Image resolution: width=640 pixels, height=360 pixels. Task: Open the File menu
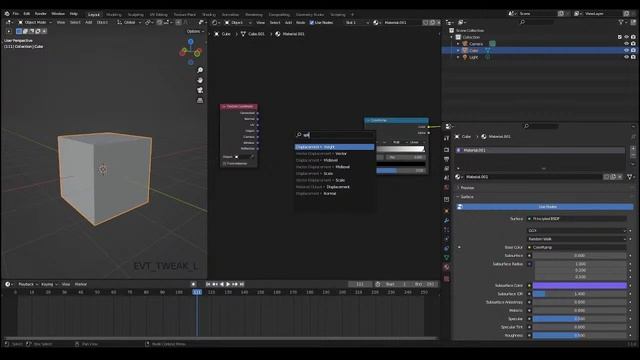pos(16,13)
